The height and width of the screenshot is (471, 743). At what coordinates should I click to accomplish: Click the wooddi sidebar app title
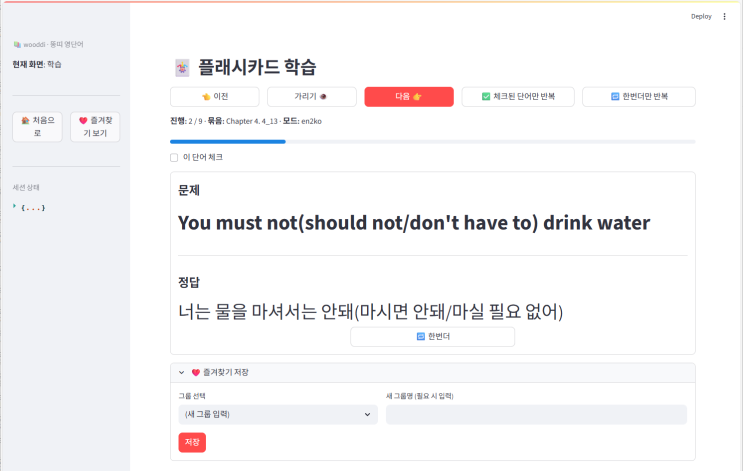coord(48,45)
